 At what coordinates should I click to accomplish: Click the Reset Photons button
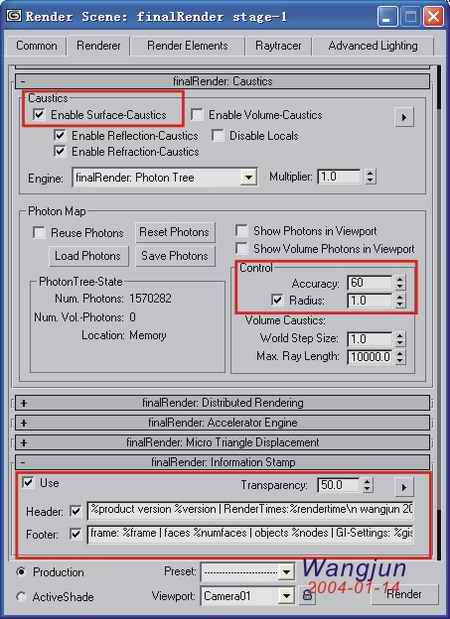[174, 232]
